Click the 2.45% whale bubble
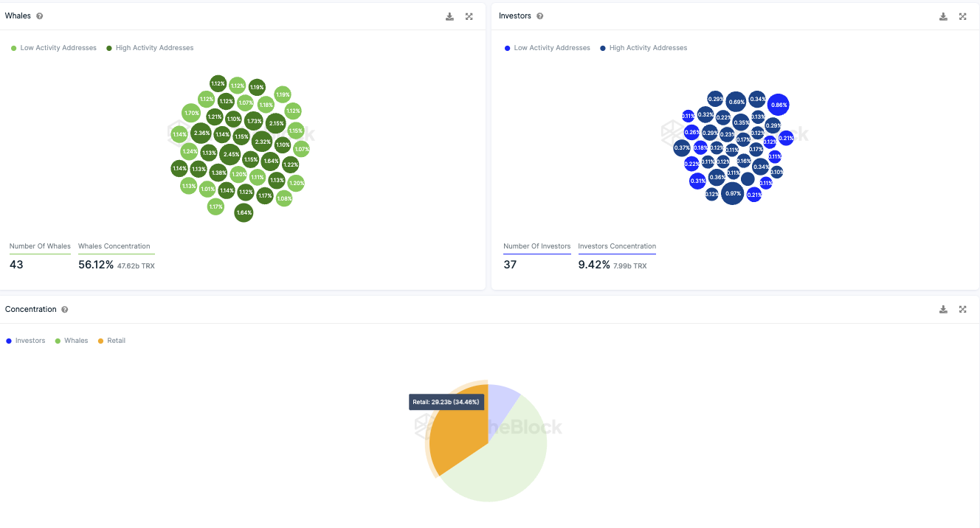 231,155
